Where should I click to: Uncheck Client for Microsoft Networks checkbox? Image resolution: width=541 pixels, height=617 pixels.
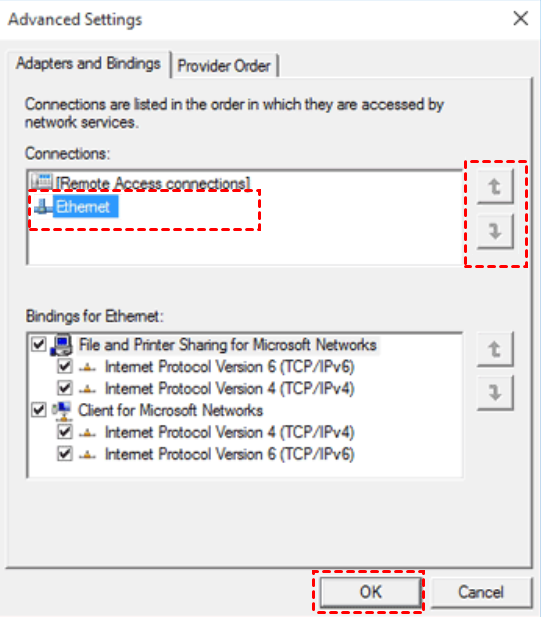(x=39, y=410)
